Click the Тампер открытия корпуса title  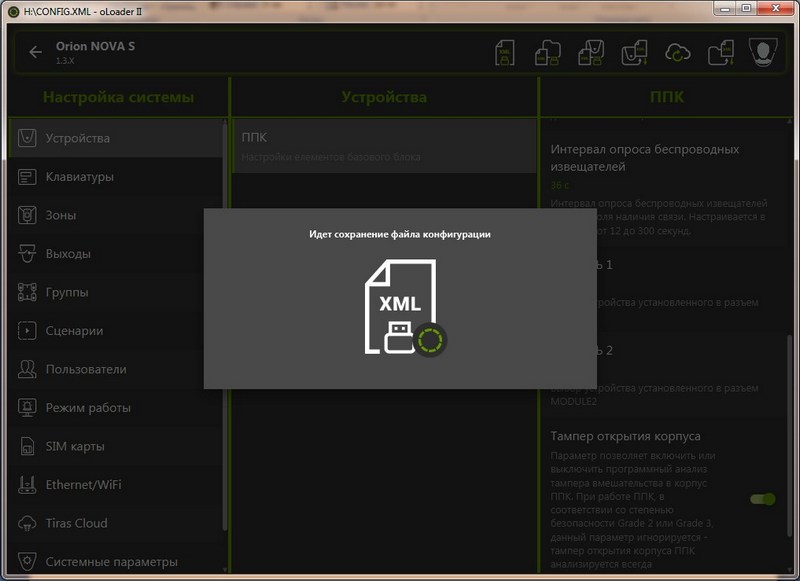pyautogui.click(x=625, y=436)
